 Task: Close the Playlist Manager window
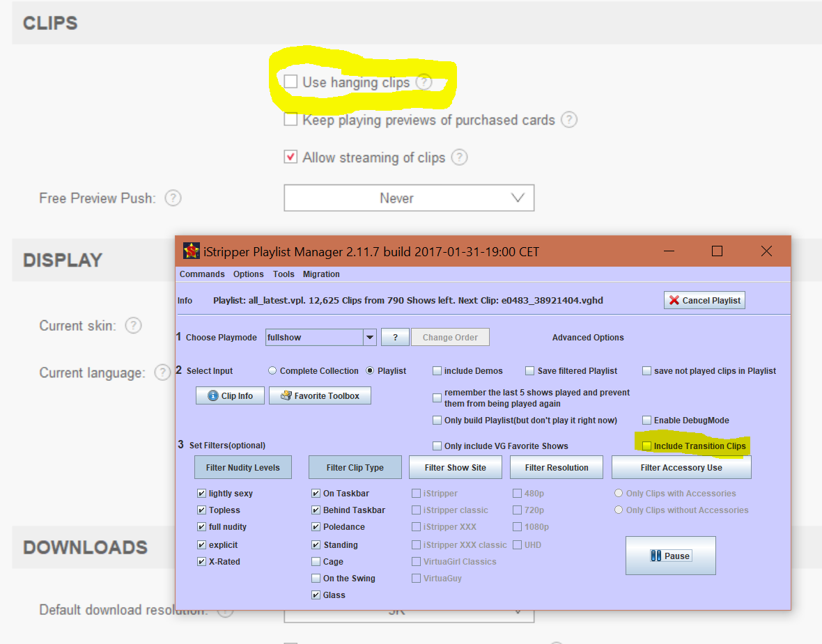pyautogui.click(x=766, y=251)
